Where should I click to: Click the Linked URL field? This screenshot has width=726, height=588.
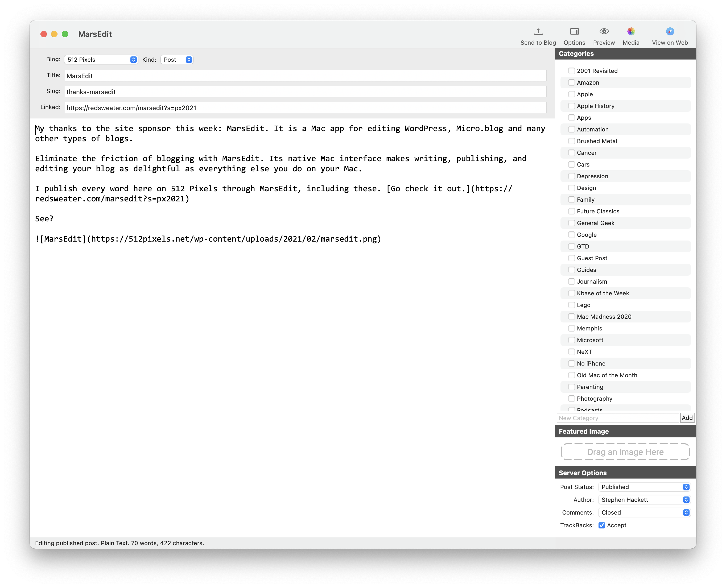click(305, 107)
